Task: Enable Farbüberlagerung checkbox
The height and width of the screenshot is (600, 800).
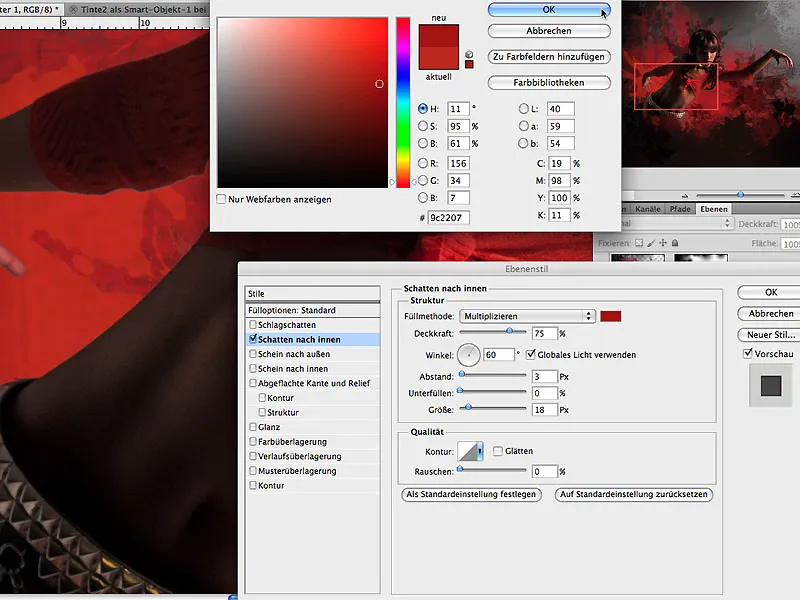Action: (253, 441)
